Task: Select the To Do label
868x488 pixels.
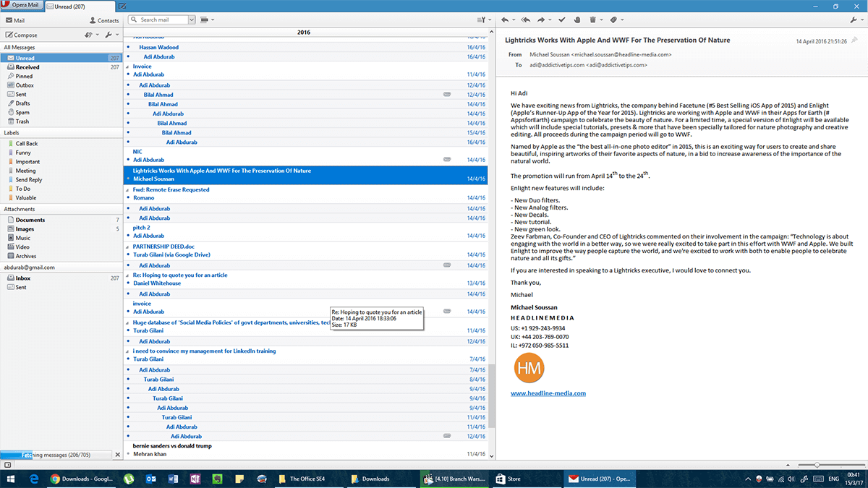Action: (61, 189)
